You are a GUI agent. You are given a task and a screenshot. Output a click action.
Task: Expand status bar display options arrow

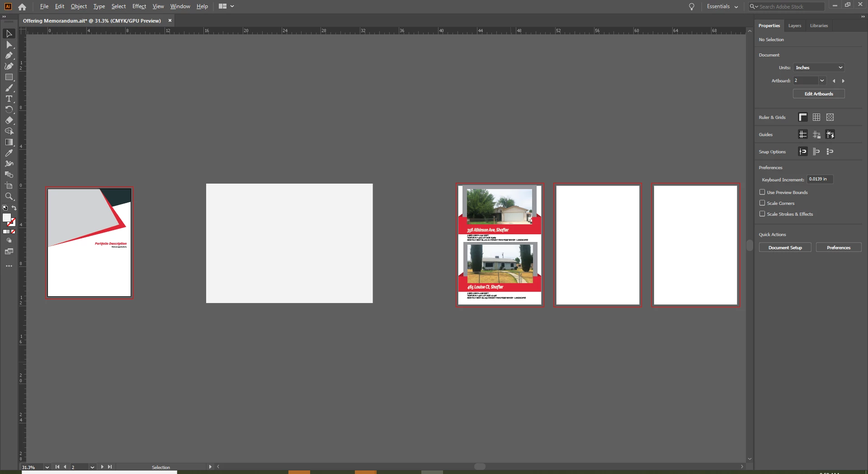point(210,467)
